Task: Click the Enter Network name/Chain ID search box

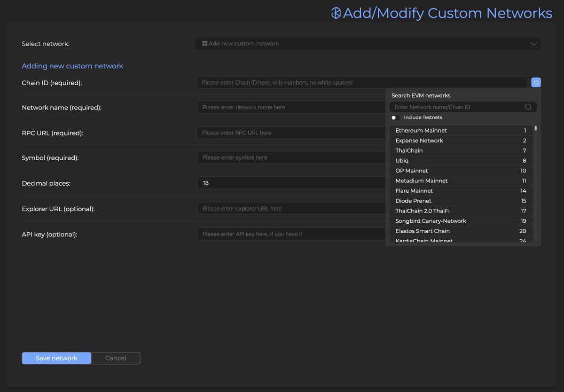Action: [463, 107]
